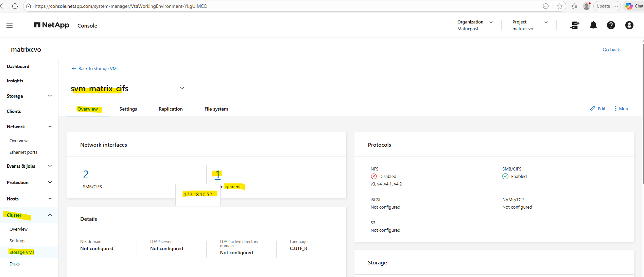Click the NetApp logo

click(x=52, y=25)
